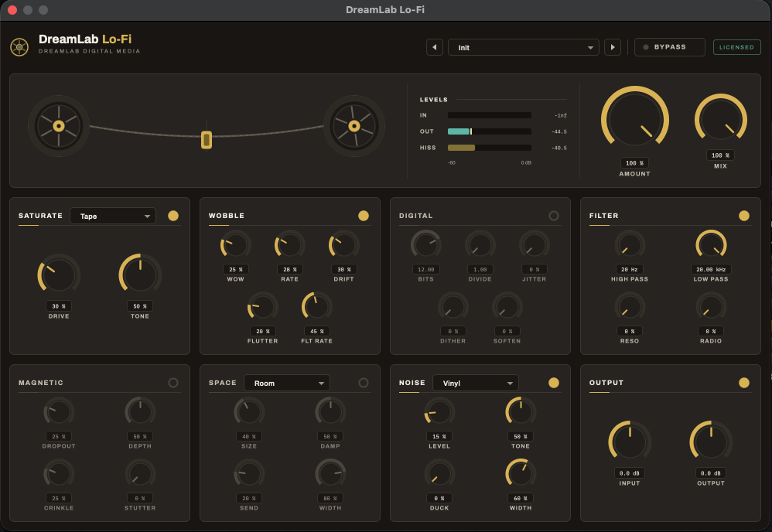Open the Init preset dropdown
This screenshot has height=532, width=772.
(524, 47)
